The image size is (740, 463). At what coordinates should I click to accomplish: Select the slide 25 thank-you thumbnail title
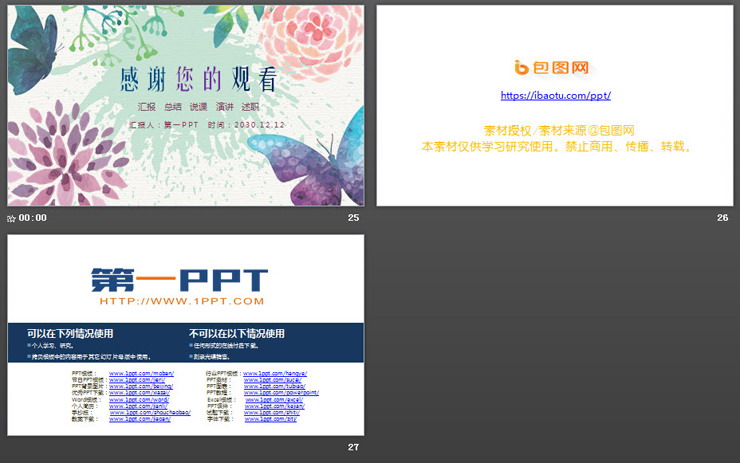point(198,78)
